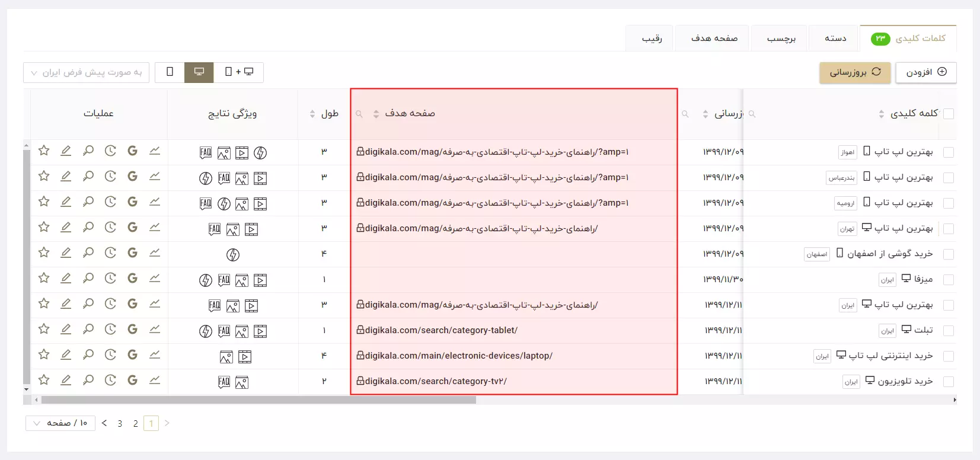The image size is (980, 460).
Task: Sort by کلمه کلیدی column
Action: (x=882, y=114)
